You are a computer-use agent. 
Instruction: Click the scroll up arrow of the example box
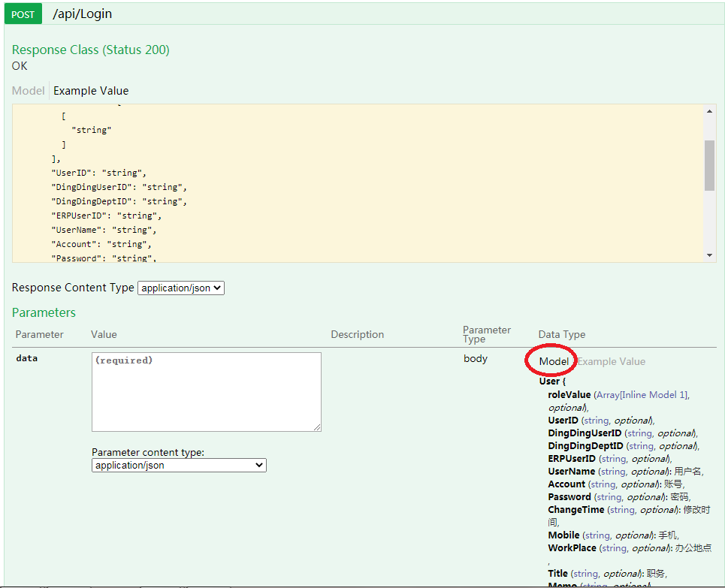(709, 111)
